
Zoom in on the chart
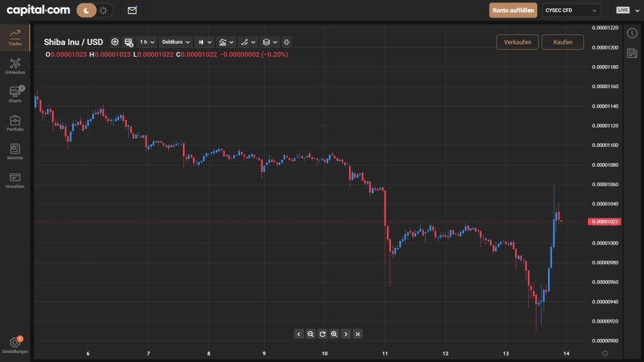click(334, 334)
